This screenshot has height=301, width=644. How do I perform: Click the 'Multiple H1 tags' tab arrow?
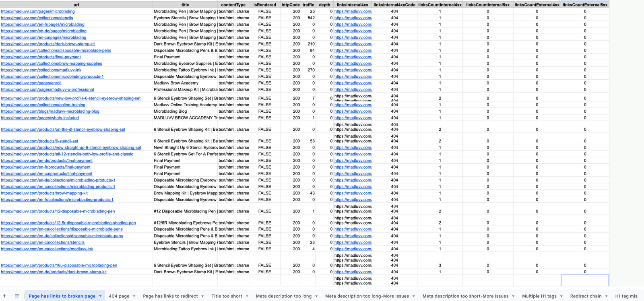tap(561, 296)
